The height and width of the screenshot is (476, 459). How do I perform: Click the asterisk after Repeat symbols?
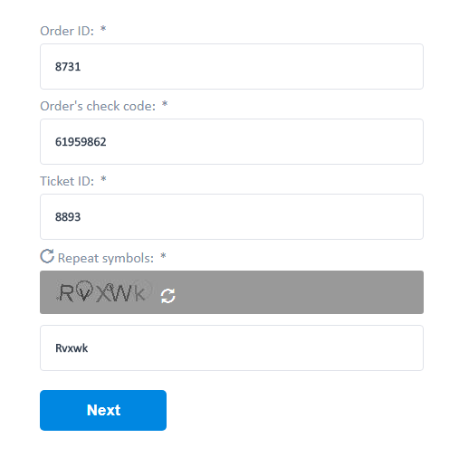coord(163,256)
